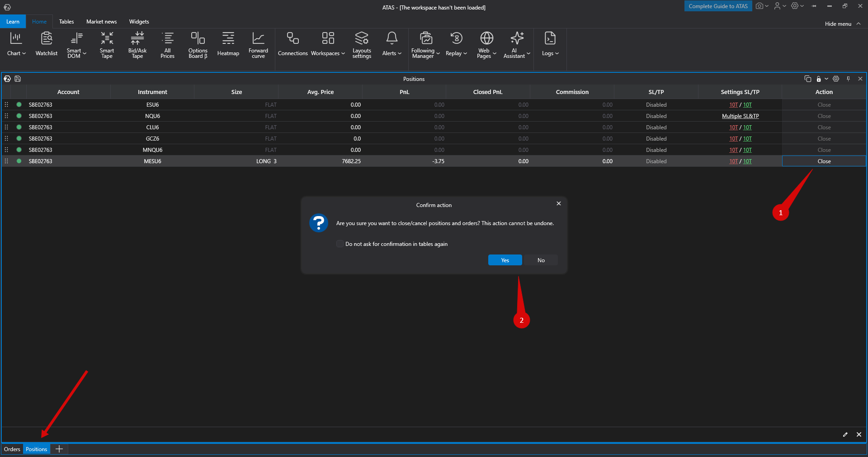The image size is (868, 457).
Task: Launch the Heatmap tool
Action: coord(228,44)
